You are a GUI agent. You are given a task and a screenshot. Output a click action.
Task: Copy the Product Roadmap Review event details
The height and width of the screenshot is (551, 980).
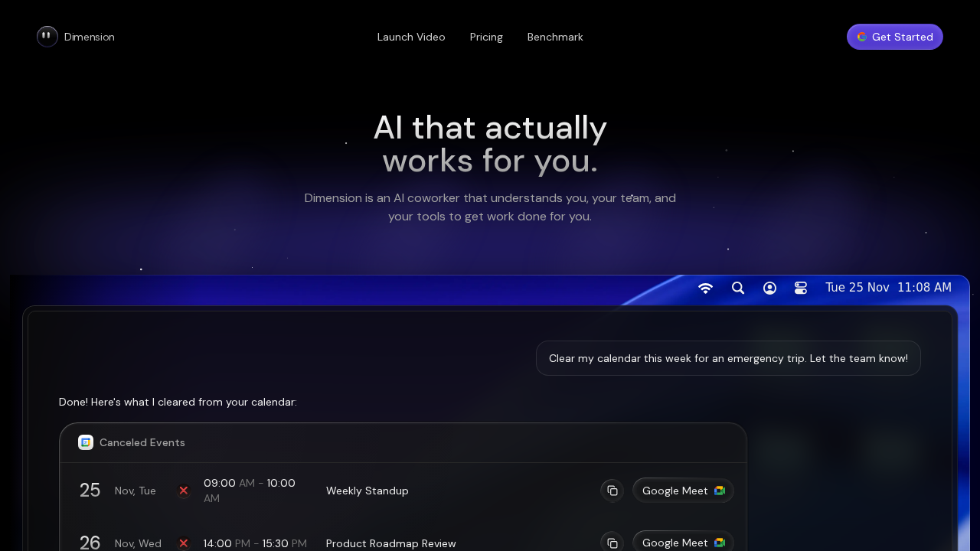point(612,542)
